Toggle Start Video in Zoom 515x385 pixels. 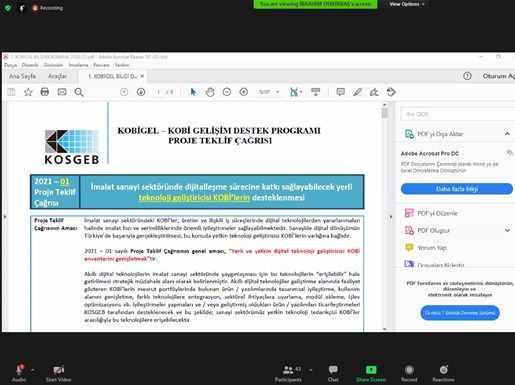pyautogui.click(x=58, y=373)
